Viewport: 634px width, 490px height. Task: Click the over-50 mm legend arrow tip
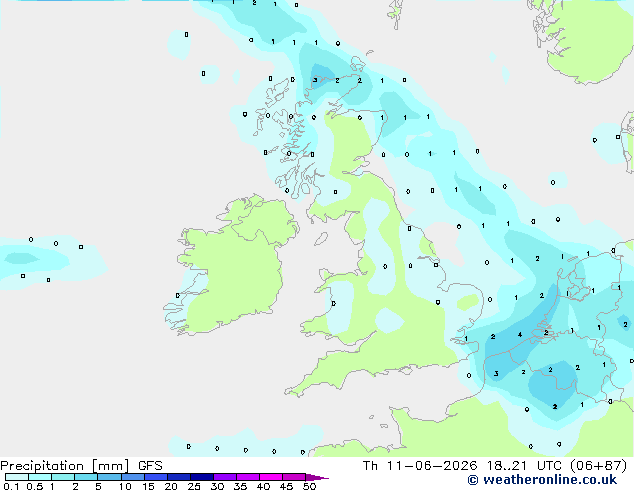[317, 477]
